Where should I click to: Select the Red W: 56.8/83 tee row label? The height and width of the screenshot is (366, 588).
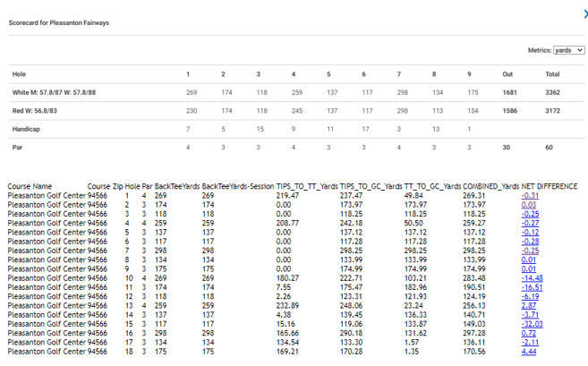tap(35, 111)
